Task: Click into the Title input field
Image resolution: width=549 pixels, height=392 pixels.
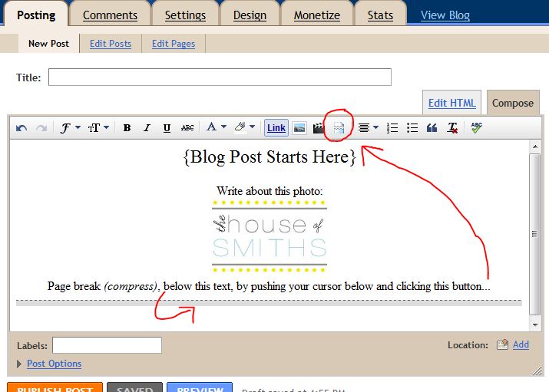Action: [x=220, y=77]
